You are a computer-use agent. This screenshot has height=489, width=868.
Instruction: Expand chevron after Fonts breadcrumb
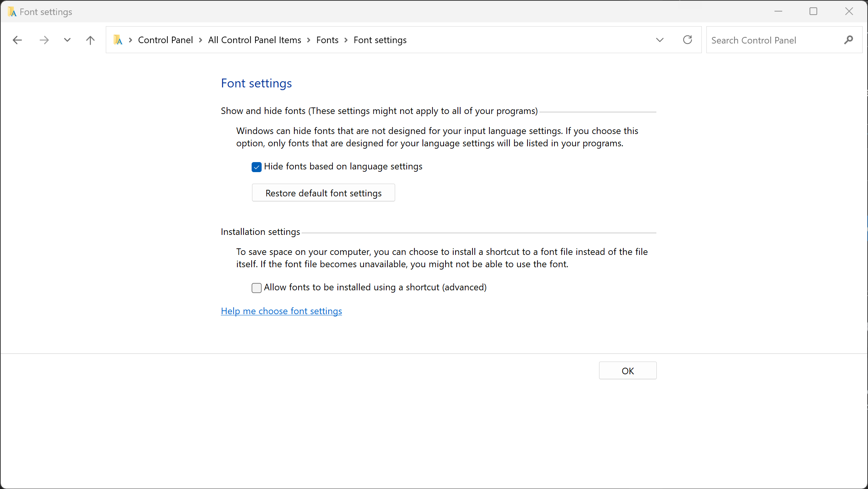346,40
